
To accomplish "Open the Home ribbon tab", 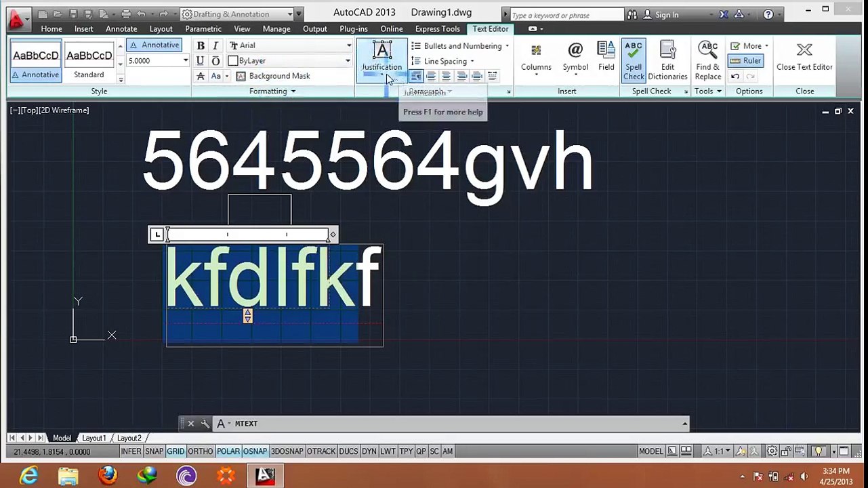I will [51, 29].
